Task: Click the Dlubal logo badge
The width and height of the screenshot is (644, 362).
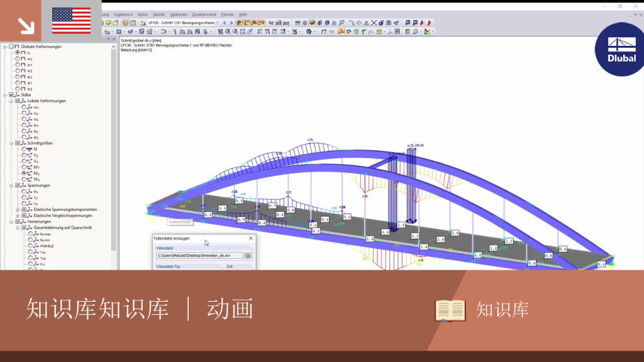Action: 620,49
